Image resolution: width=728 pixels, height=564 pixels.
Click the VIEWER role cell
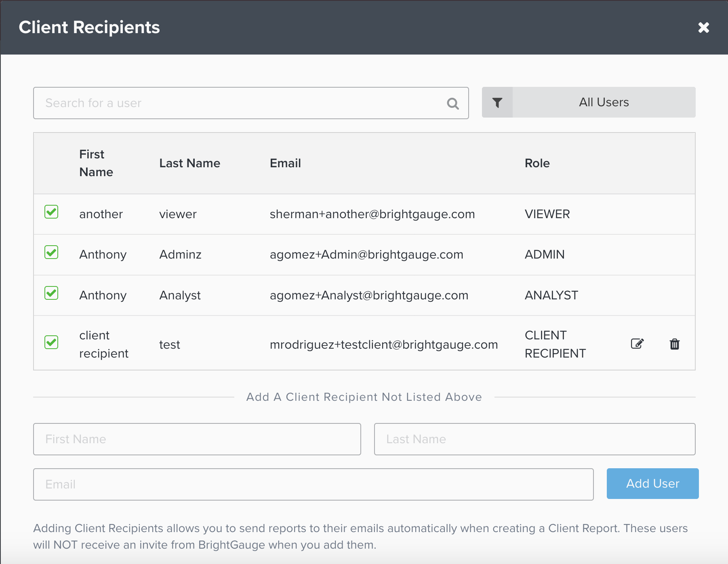point(547,214)
